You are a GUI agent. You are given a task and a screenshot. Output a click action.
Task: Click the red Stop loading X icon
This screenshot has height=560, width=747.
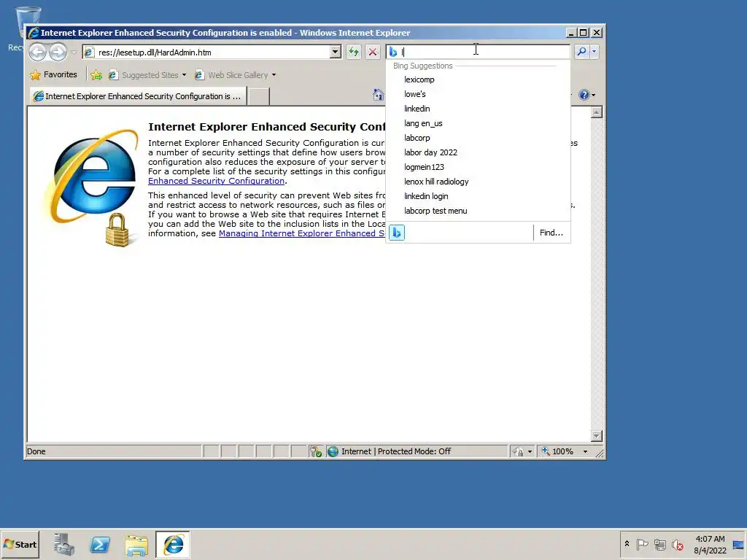tap(373, 52)
